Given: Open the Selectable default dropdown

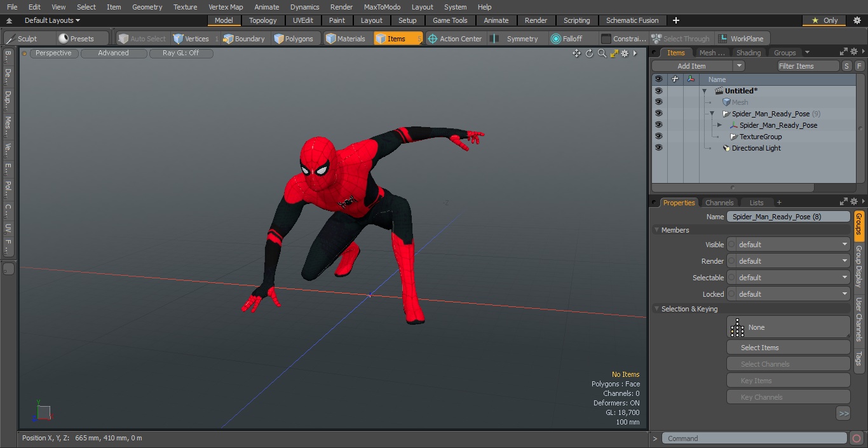Looking at the screenshot, I should click(x=788, y=278).
